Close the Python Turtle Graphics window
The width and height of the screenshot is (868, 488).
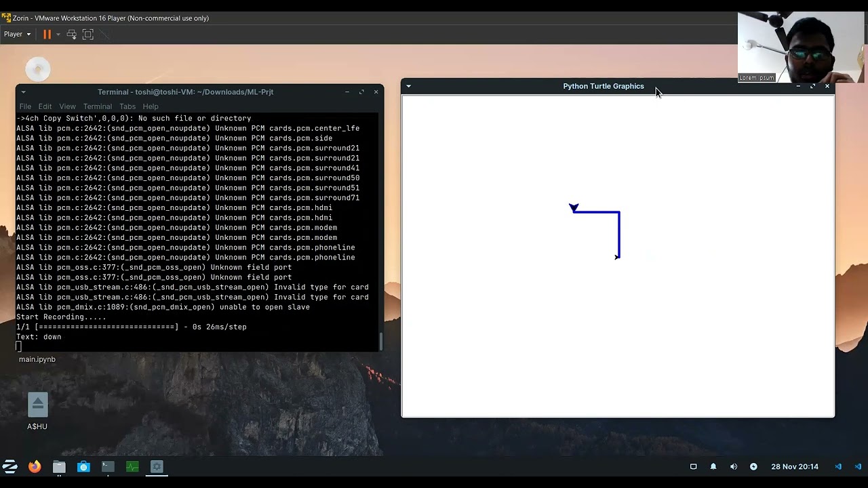827,86
